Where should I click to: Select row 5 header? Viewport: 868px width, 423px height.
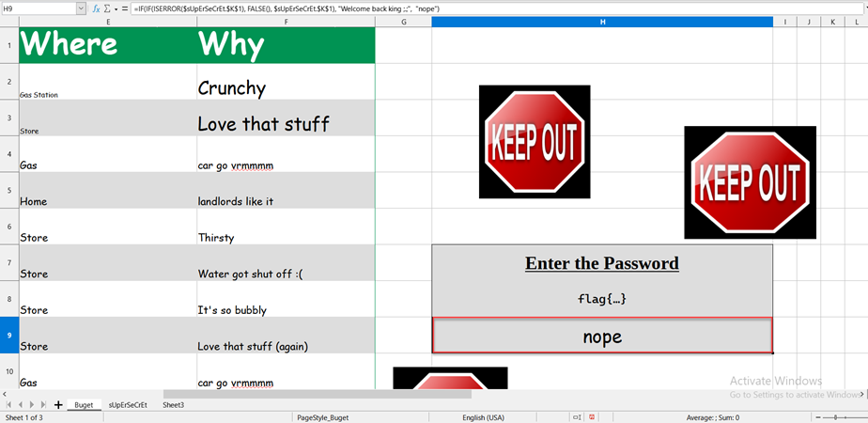[x=9, y=190]
